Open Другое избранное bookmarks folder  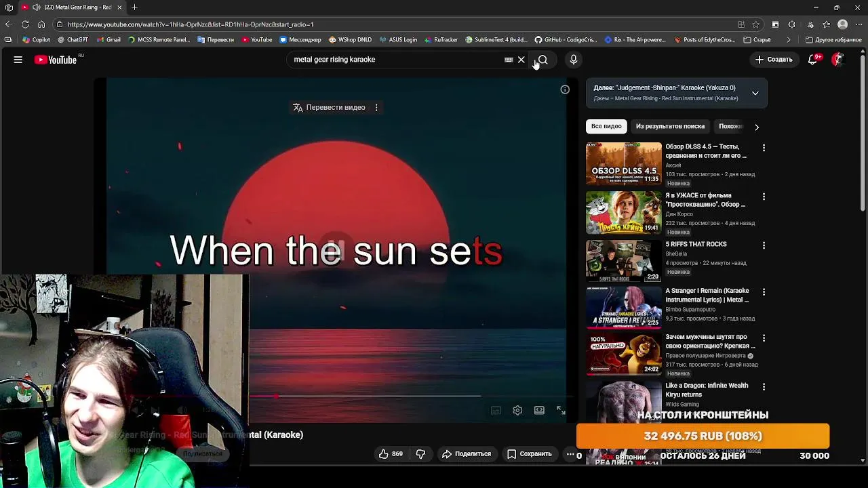pos(833,40)
